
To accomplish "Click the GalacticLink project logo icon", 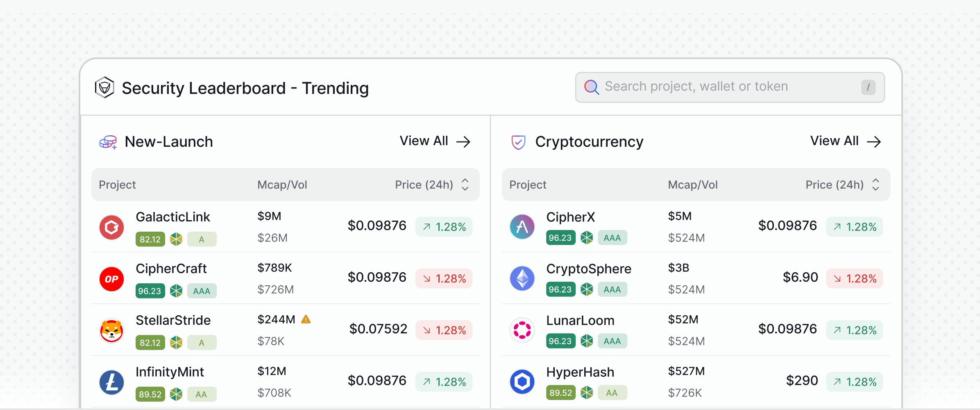I will click(111, 227).
